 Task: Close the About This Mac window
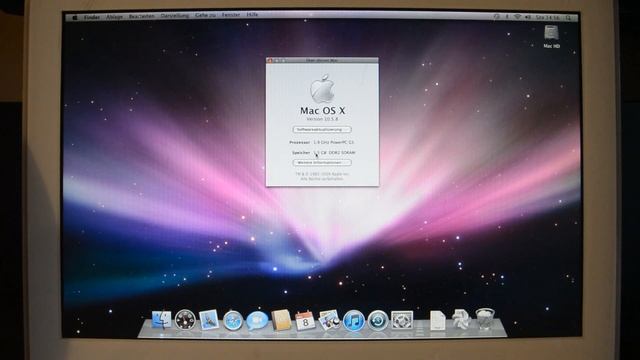click(x=269, y=60)
